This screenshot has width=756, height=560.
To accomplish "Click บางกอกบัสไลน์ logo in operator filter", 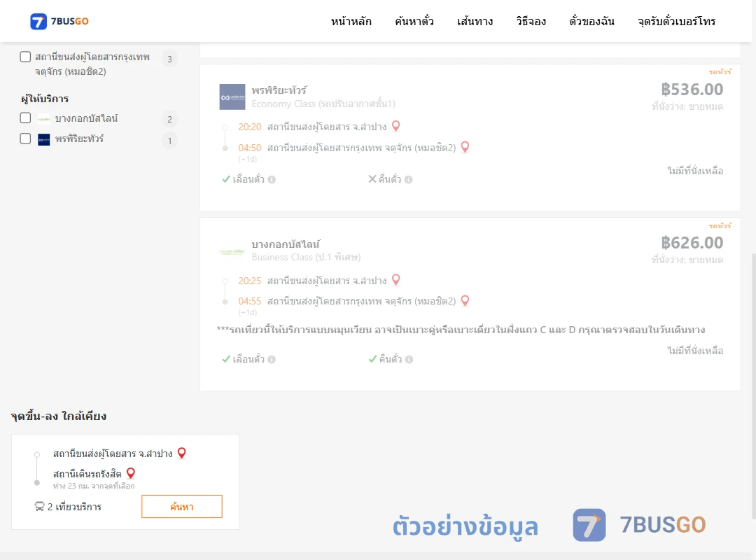I will (x=44, y=119).
